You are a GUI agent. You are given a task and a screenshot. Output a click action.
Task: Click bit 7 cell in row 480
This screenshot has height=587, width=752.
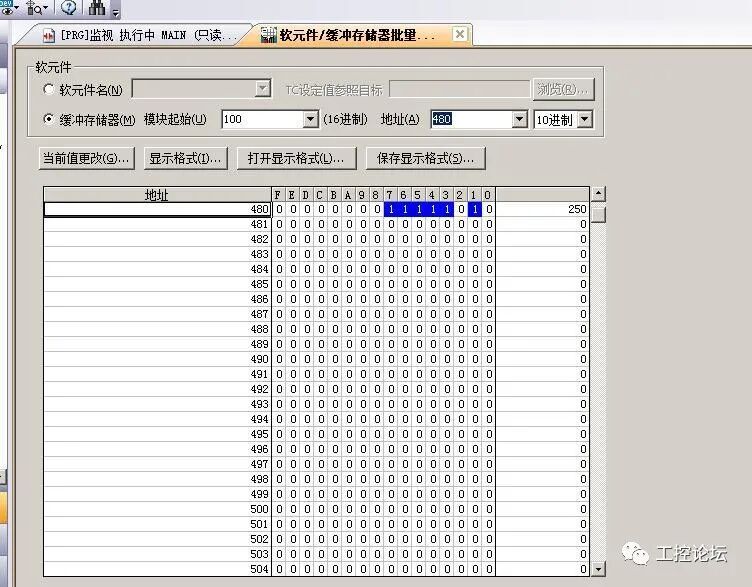pyautogui.click(x=391, y=209)
